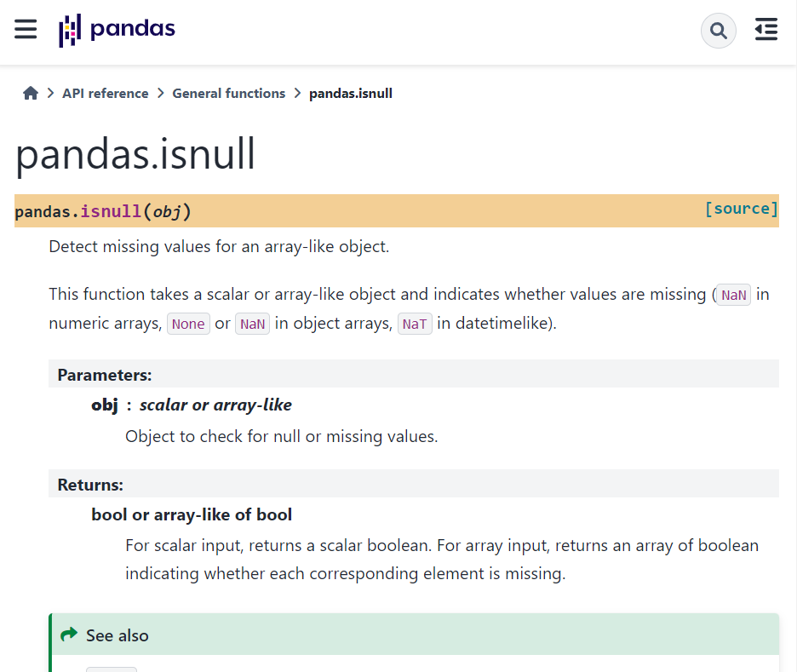Click the NaT code literal
Image resolution: width=797 pixels, height=672 pixels.
coord(415,324)
